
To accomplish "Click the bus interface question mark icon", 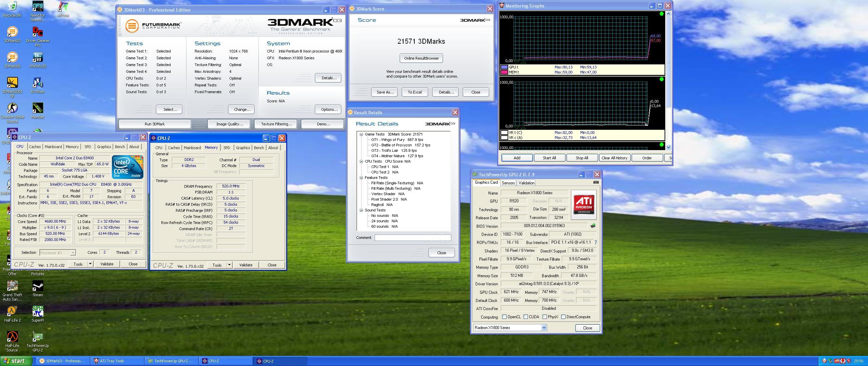I will pyautogui.click(x=595, y=242).
